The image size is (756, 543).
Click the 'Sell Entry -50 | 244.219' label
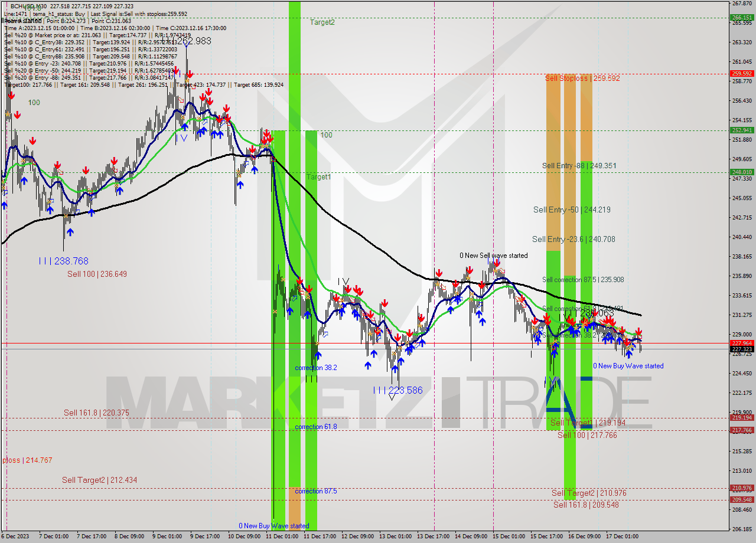pos(571,210)
